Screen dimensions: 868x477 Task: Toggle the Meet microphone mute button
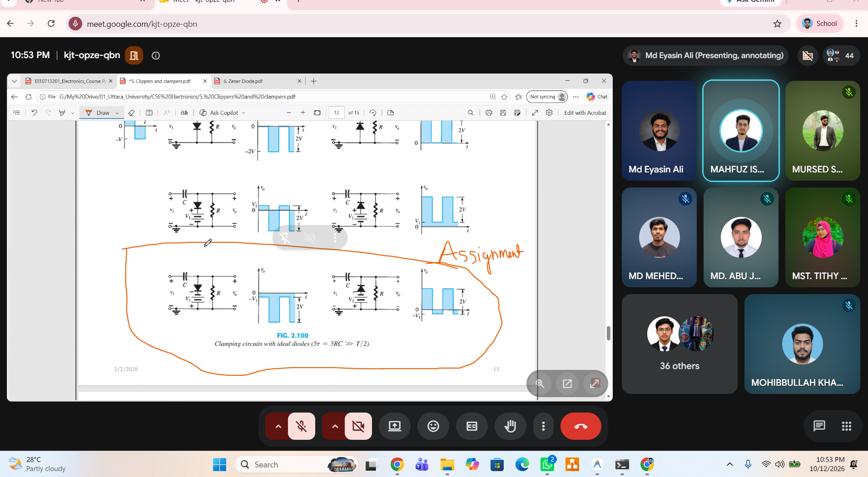pos(301,426)
